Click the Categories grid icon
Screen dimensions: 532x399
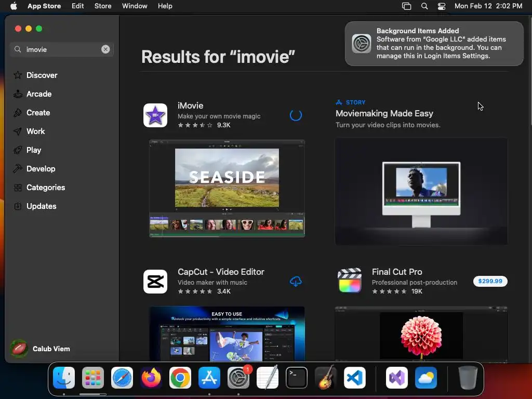(18, 187)
